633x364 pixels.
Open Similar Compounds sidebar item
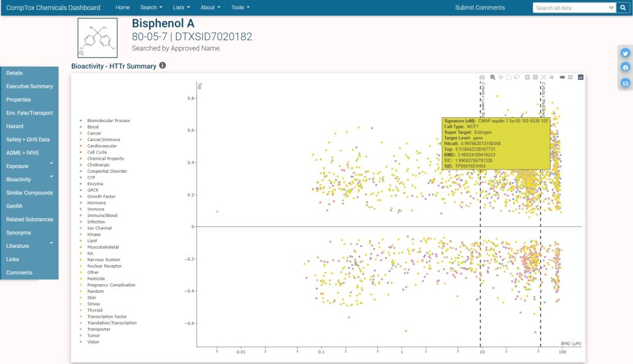pyautogui.click(x=29, y=193)
